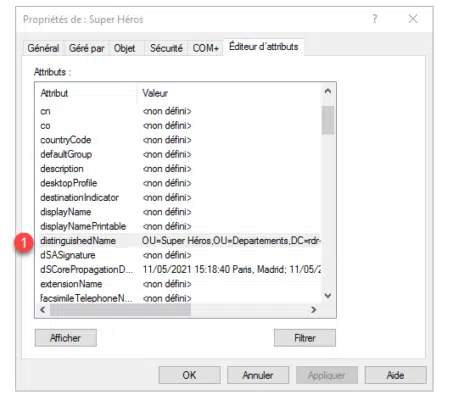Screen dimensions: 464x400
Task: Click the list's scroll down arrow
Action: pos(328,296)
